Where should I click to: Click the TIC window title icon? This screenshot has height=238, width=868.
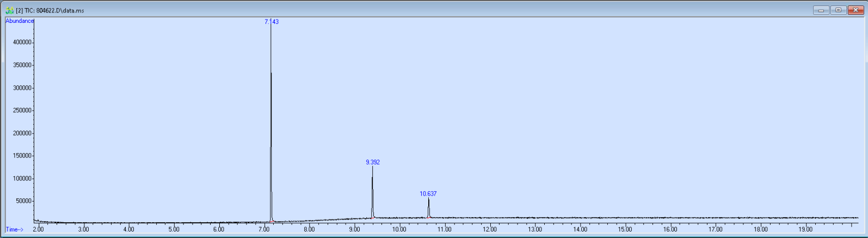pos(9,10)
